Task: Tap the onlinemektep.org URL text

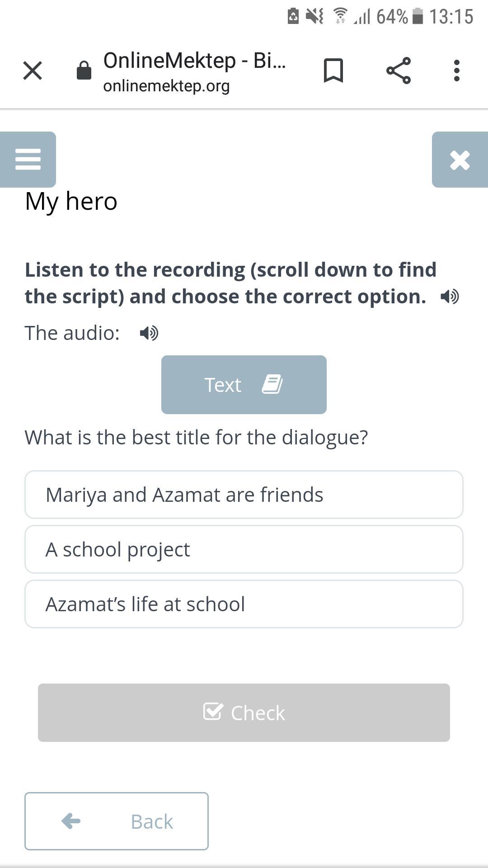Action: 166,86
